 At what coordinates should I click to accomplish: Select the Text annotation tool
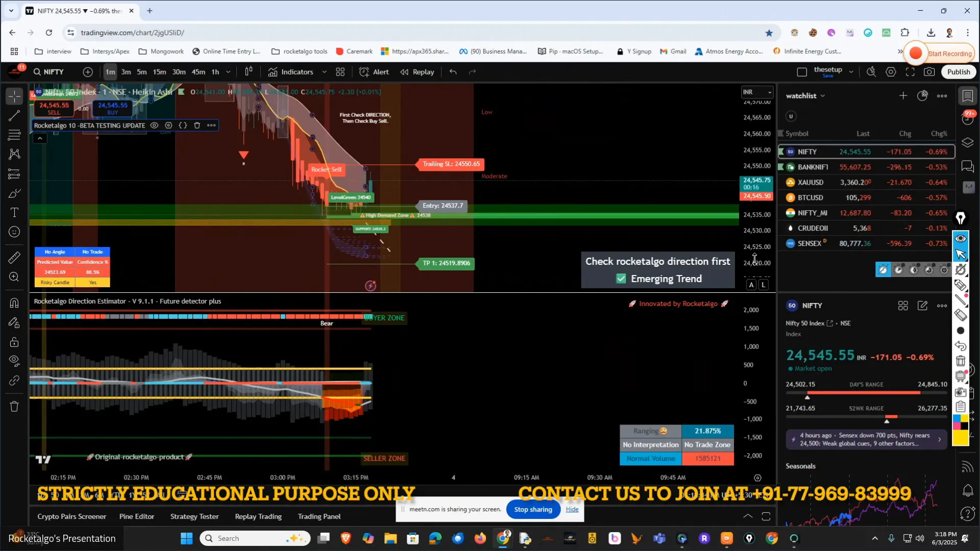(14, 213)
